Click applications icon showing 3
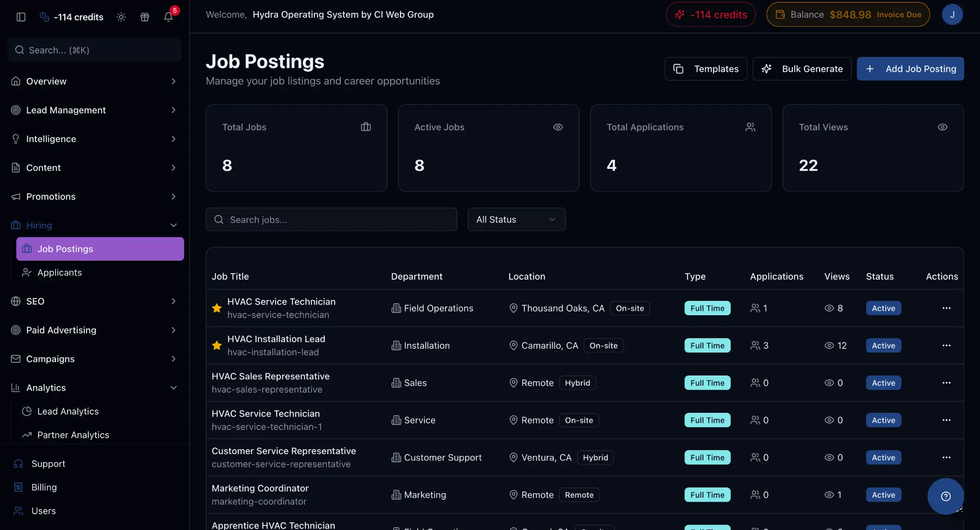The width and height of the screenshot is (980, 530). coord(755,345)
